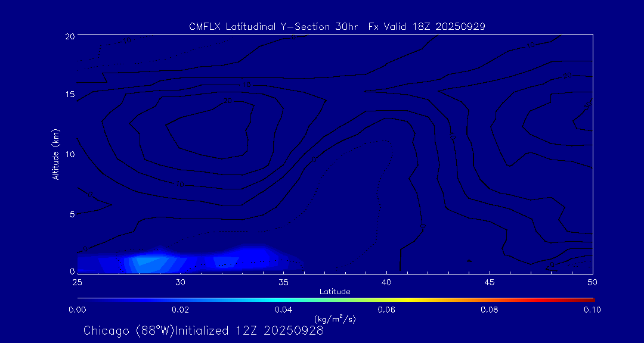Select the 0.04 colorbar tick label

pos(283,310)
